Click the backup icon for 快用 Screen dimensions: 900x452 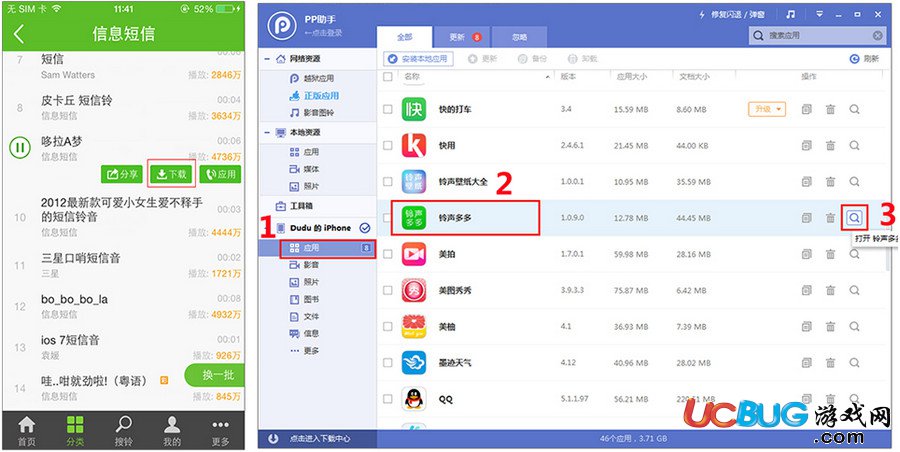[x=806, y=146]
